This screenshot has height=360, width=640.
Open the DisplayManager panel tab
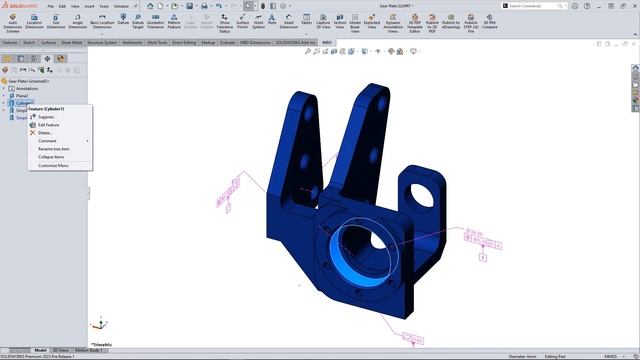(x=61, y=59)
